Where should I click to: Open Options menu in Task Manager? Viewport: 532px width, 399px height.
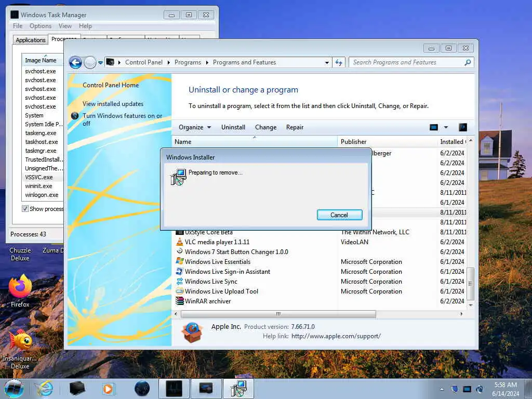[x=41, y=26]
